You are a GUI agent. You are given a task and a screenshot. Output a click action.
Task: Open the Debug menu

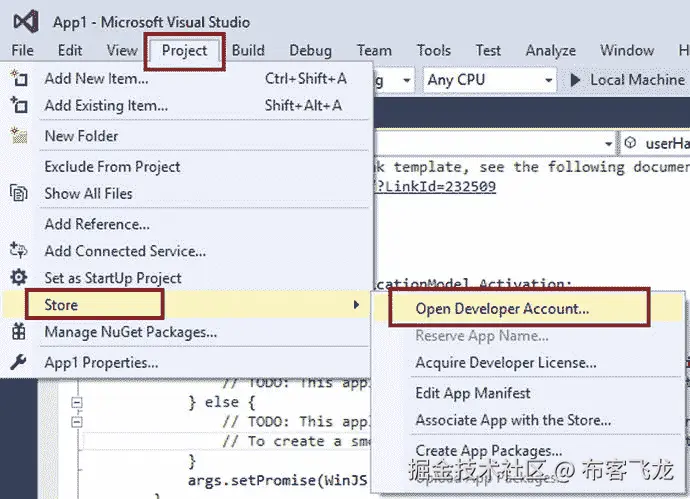(x=310, y=50)
